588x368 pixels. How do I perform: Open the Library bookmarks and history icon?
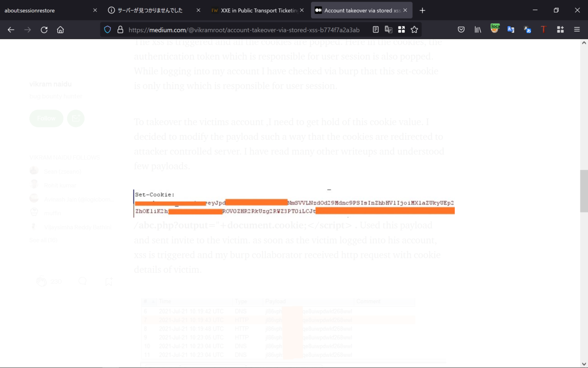coord(478,29)
